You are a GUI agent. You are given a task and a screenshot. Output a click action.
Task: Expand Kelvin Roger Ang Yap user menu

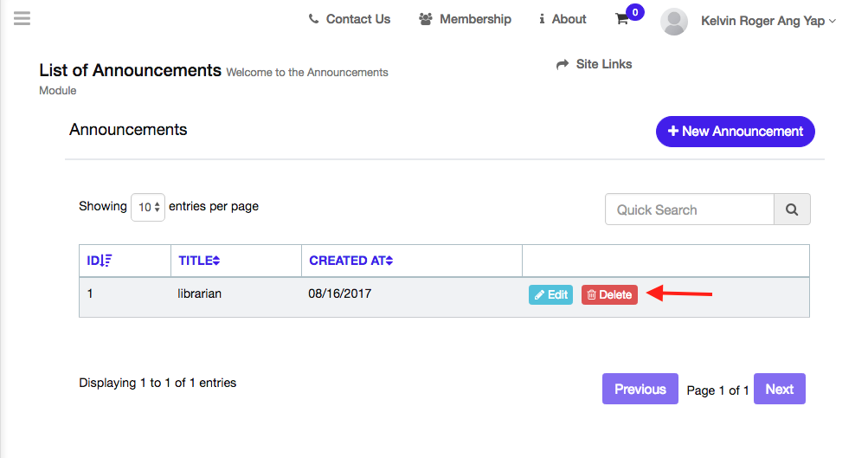[768, 21]
